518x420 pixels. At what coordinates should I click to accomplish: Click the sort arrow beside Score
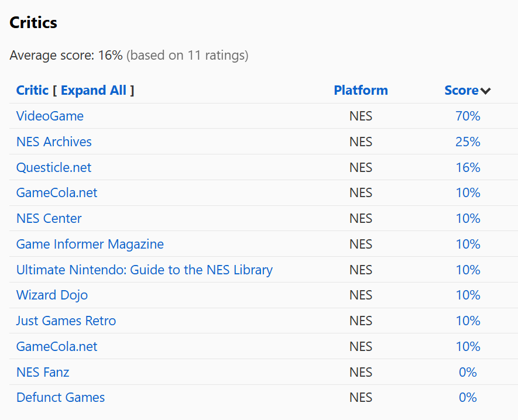tap(485, 91)
